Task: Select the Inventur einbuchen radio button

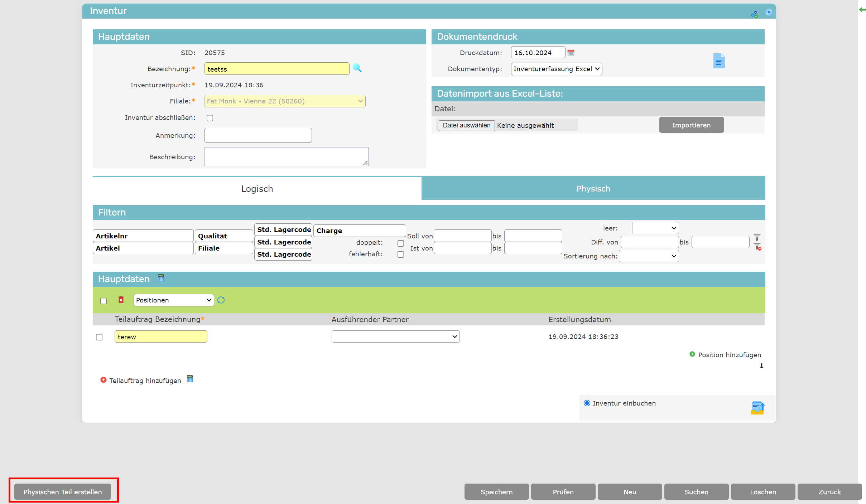Action: click(587, 403)
